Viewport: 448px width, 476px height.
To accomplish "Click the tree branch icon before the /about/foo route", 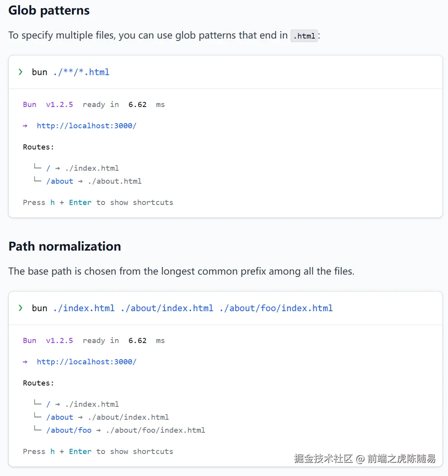I will [x=38, y=429].
